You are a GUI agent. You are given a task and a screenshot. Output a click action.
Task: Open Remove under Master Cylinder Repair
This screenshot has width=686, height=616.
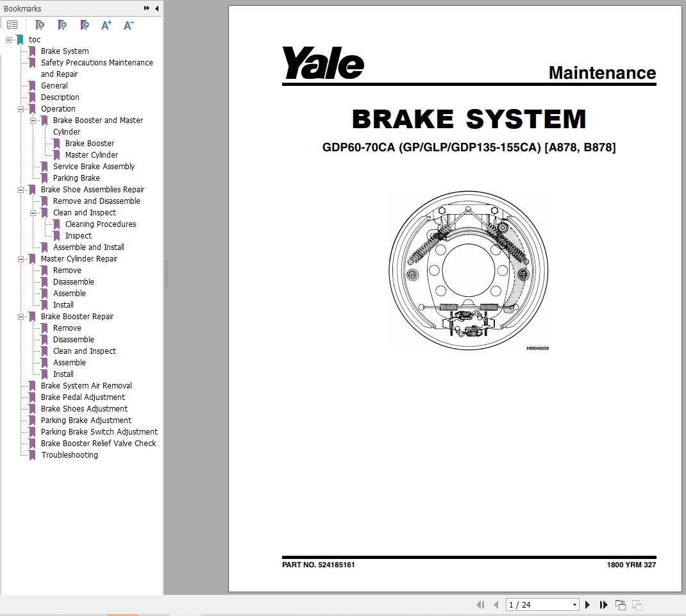(x=67, y=271)
